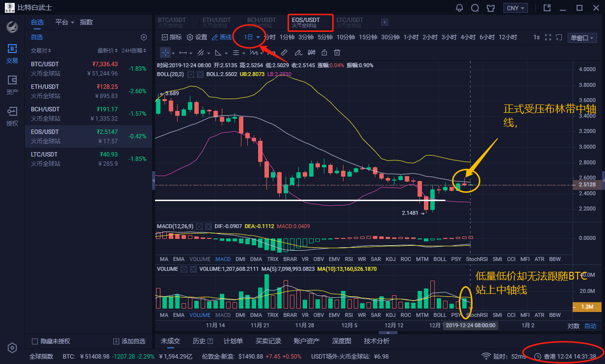This screenshot has width=605, height=364.
Task: Remove the BOLL indicator with X
Action: click(x=200, y=74)
